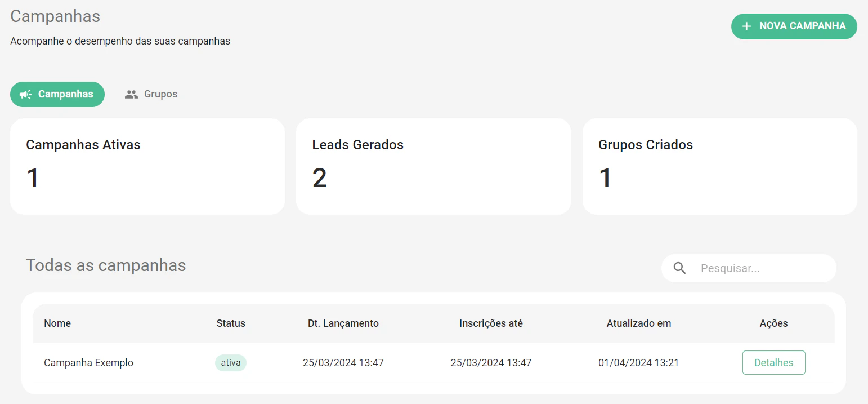
Task: Click the plus icon in Nova Campanha button
Action: coord(746,26)
